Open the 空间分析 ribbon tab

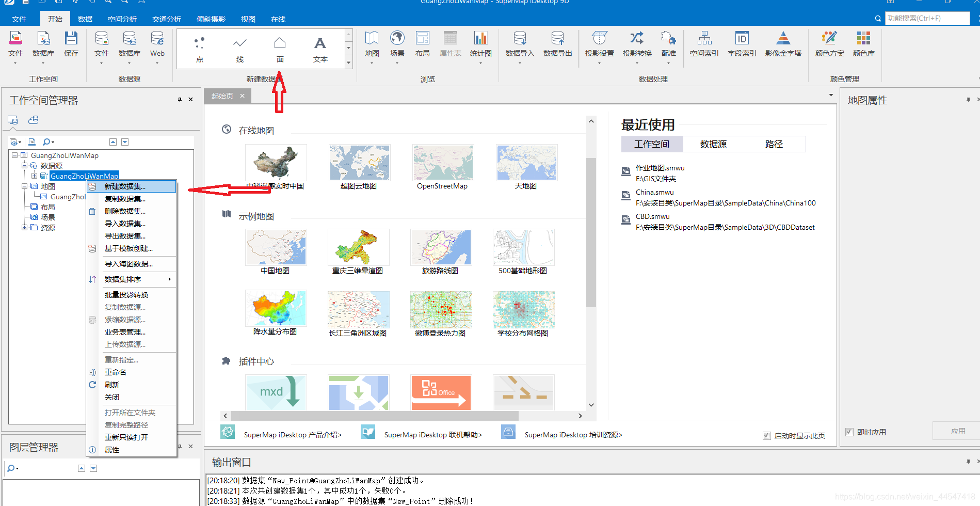[122, 19]
